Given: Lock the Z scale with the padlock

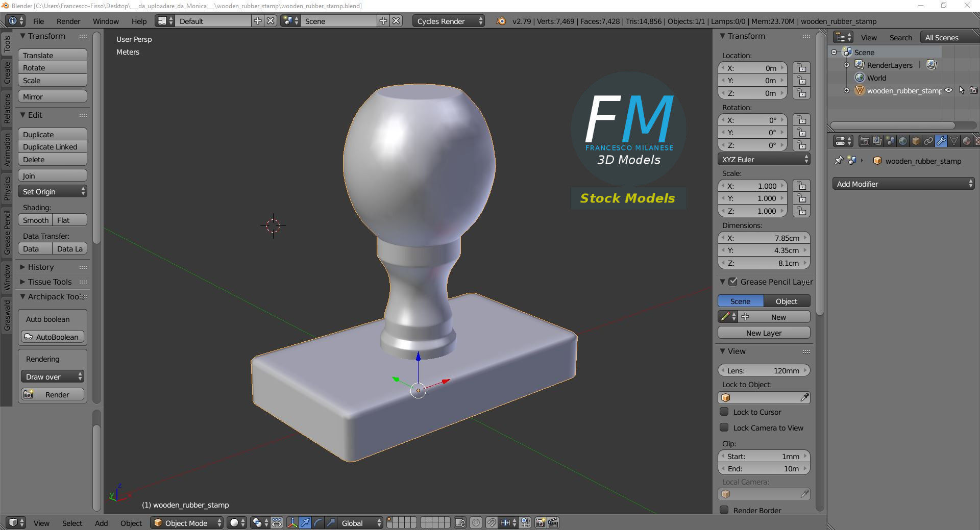Looking at the screenshot, I should 802,211.
